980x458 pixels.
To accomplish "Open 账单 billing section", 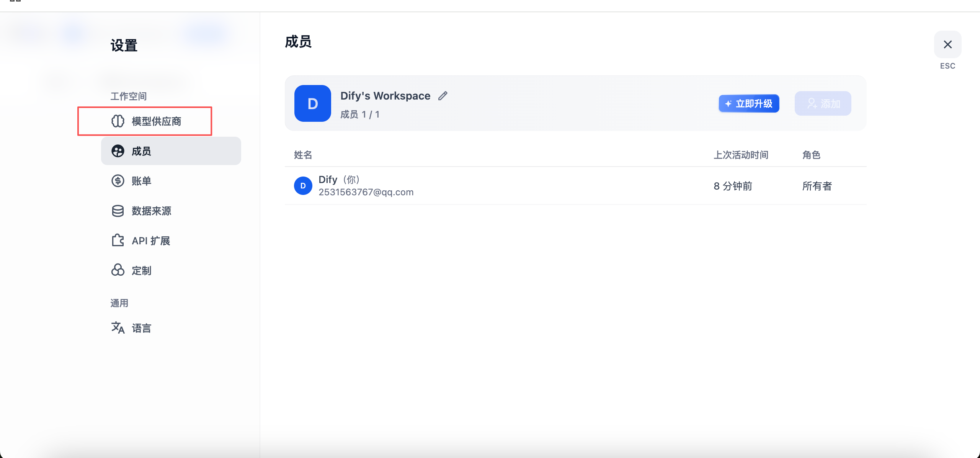I will 171,181.
